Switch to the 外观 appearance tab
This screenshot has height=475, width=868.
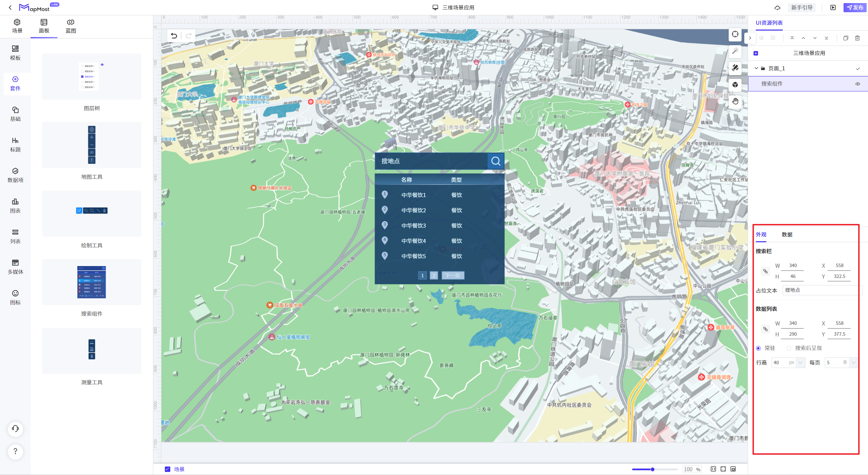click(761, 234)
